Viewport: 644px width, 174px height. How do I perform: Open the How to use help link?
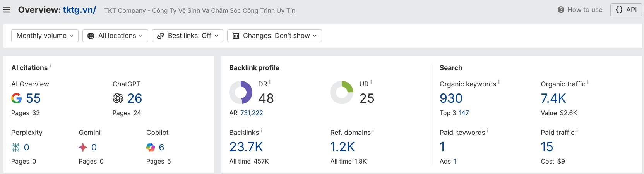pyautogui.click(x=580, y=10)
